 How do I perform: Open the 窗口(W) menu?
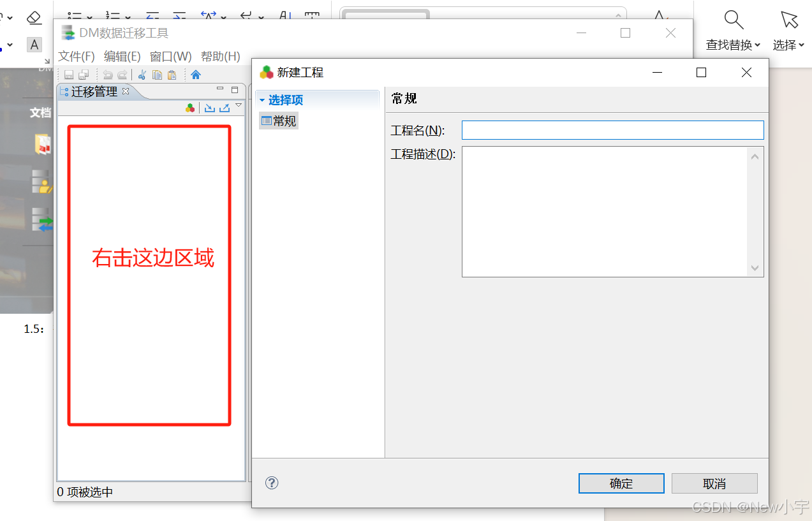pyautogui.click(x=169, y=56)
